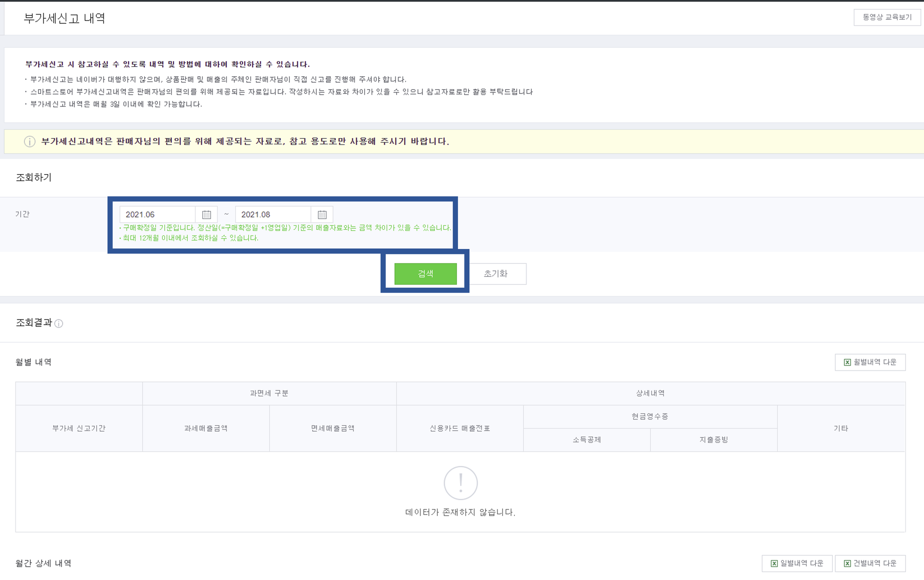Click the 과면세 구분 group header
924x580 pixels.
click(269, 394)
